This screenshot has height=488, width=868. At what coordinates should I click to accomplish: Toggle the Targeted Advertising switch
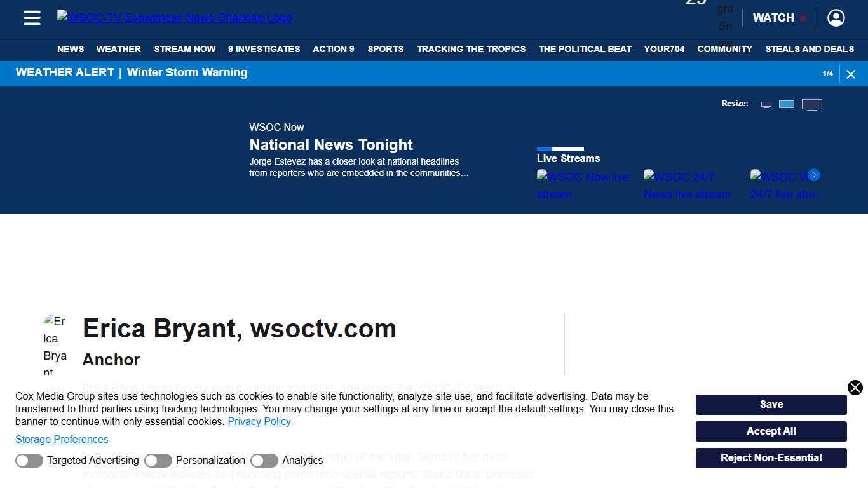29,460
